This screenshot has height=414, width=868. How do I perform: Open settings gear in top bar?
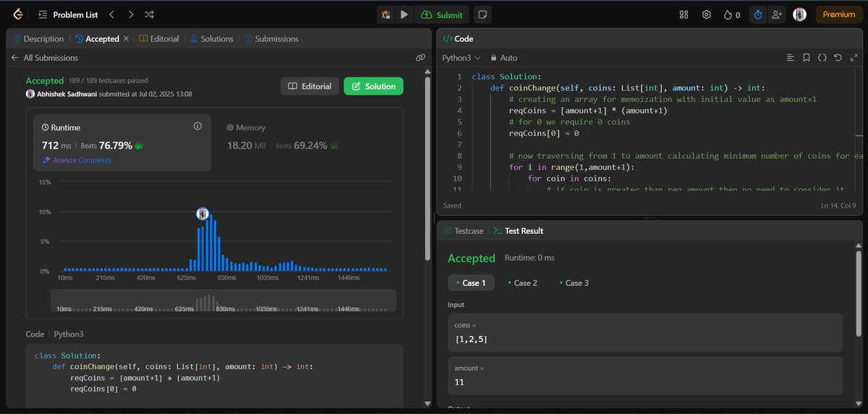707,14
